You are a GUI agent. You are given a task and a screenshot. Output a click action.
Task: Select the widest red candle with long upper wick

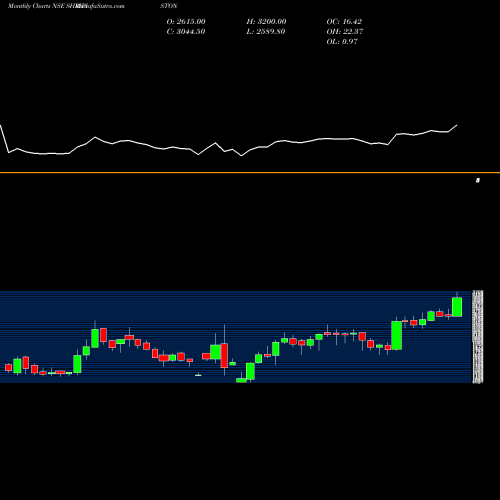coord(224,355)
